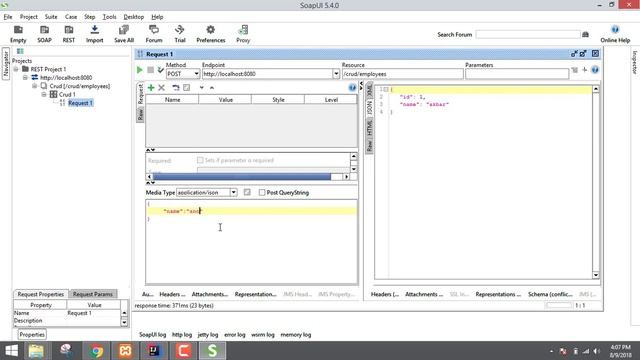
Task: Open the Tools menu
Action: (x=109, y=17)
